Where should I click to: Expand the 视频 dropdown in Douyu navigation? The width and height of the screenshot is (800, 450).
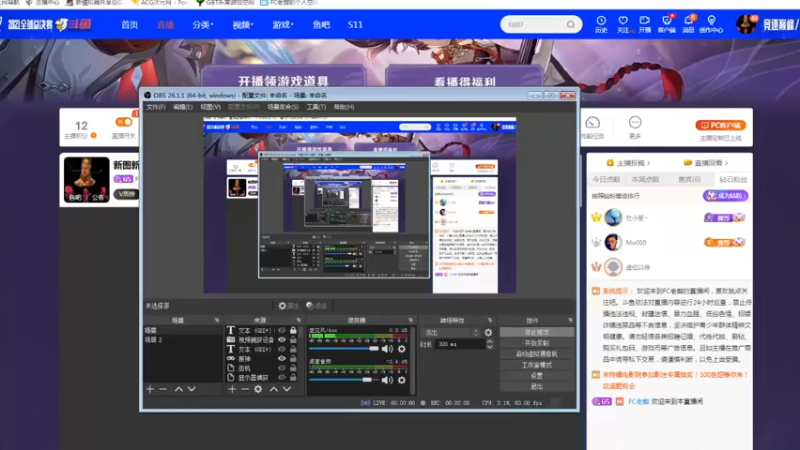(243, 24)
